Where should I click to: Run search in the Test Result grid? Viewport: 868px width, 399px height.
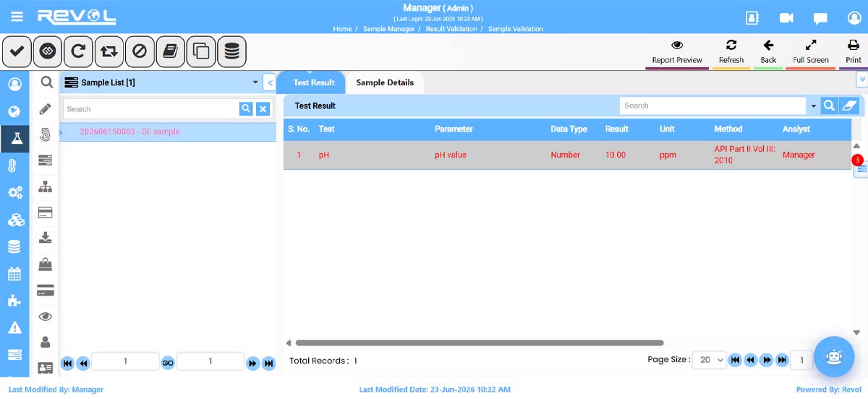[x=829, y=106]
